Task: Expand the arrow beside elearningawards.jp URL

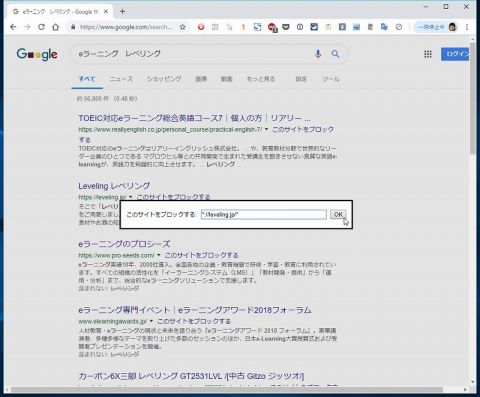Action: pos(151,321)
